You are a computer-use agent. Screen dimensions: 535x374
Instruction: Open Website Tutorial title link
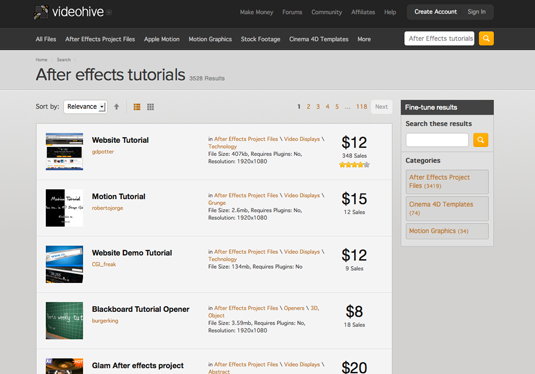[x=120, y=140]
